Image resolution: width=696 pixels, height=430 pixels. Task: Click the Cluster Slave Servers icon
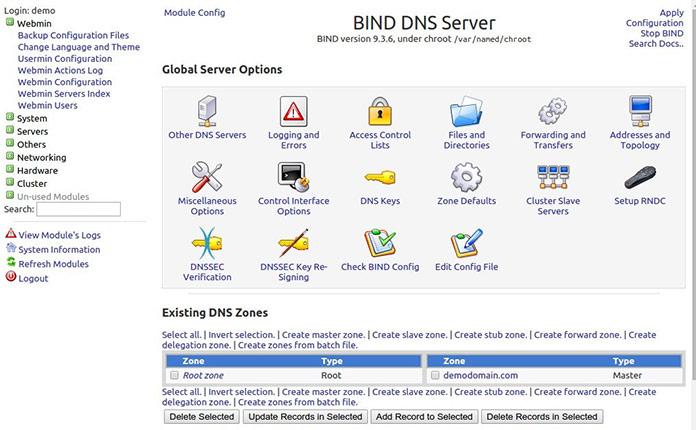pyautogui.click(x=553, y=177)
